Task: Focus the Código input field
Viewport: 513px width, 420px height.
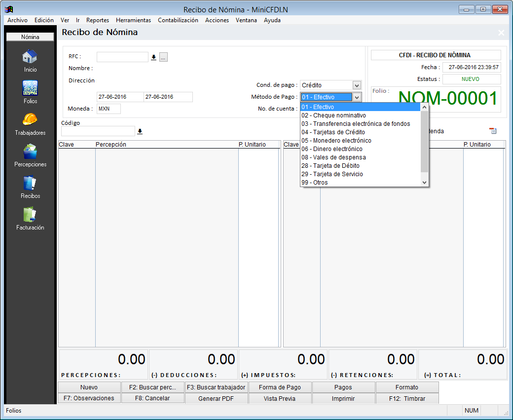Action: click(x=98, y=131)
